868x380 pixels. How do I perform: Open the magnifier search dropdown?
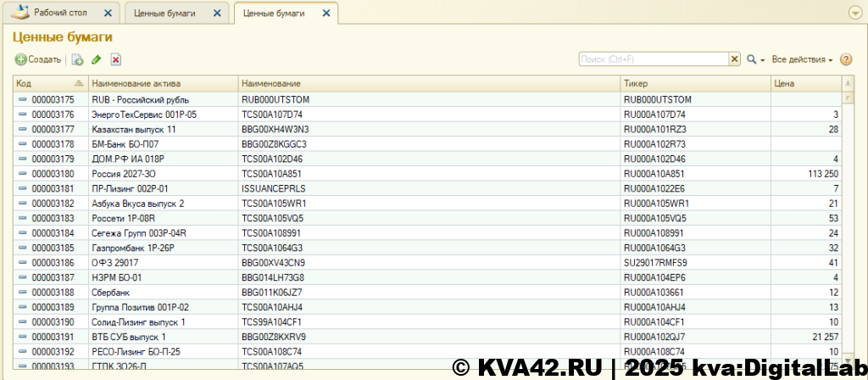point(755,59)
